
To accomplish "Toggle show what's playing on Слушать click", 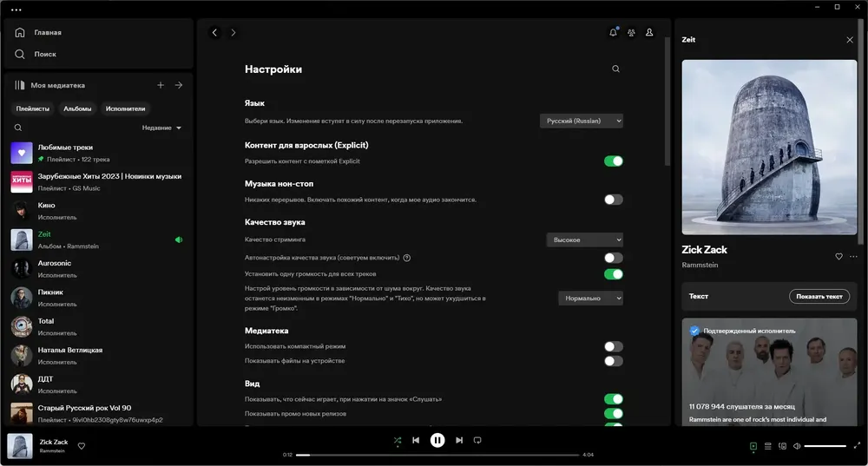I will 614,399.
